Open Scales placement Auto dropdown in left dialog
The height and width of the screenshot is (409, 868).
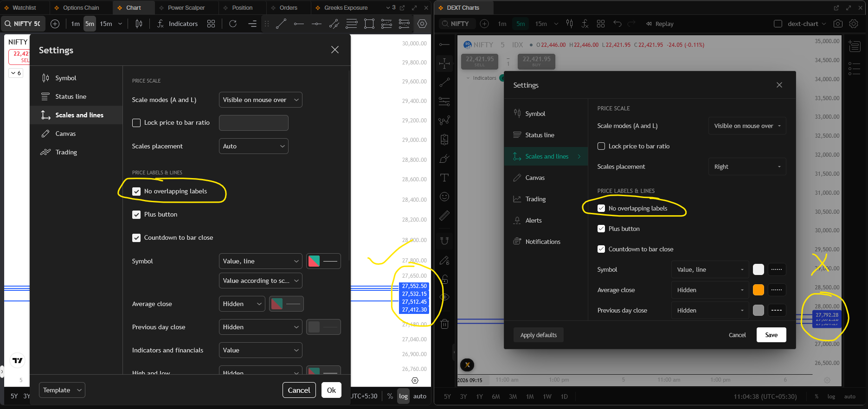tap(254, 146)
